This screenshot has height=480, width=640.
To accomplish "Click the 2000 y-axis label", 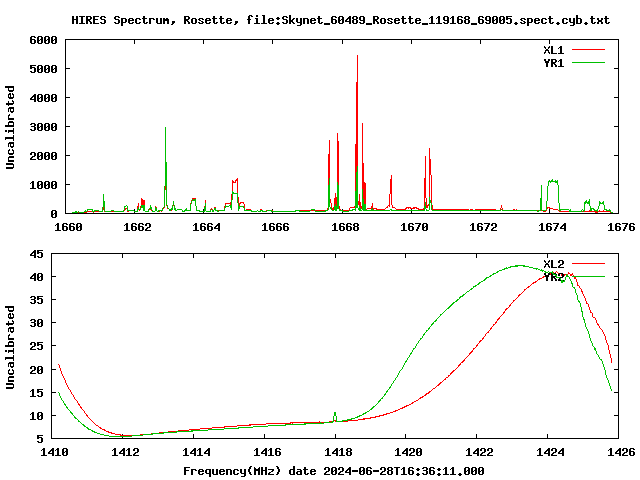I will 43,156.
